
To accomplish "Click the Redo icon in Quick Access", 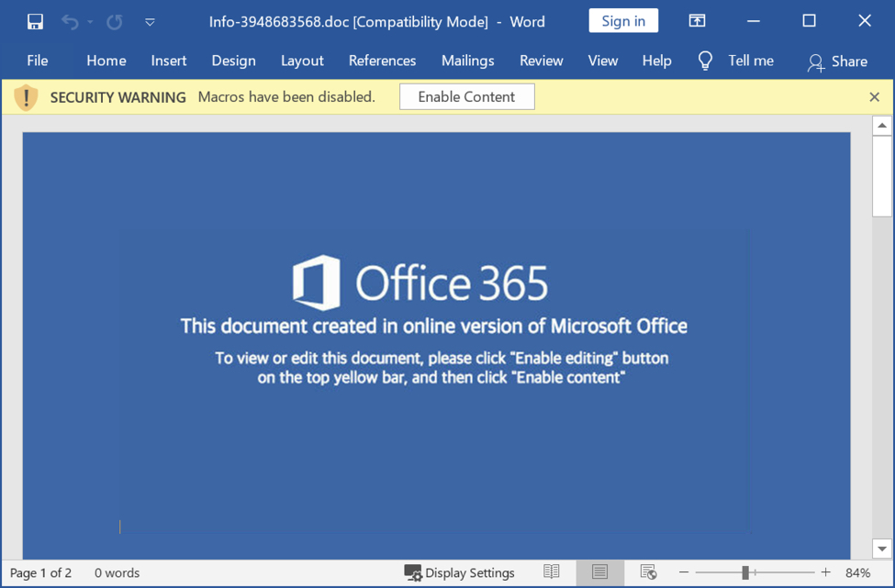I will pos(115,21).
